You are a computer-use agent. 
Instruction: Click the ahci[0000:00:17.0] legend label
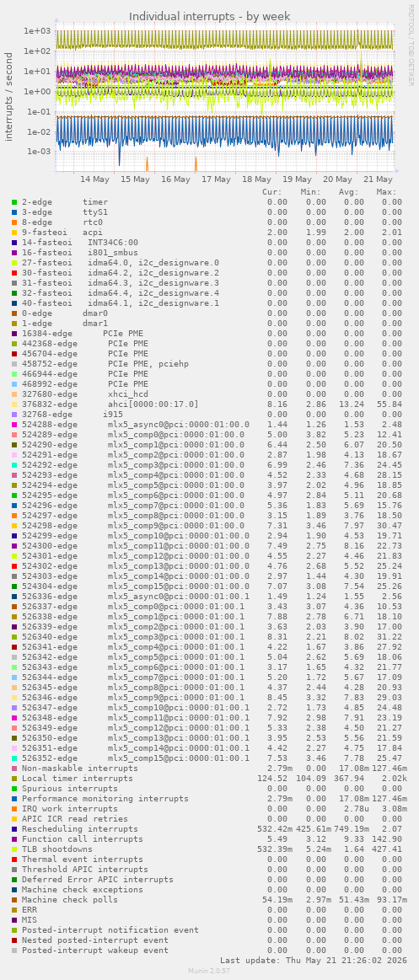(x=153, y=404)
